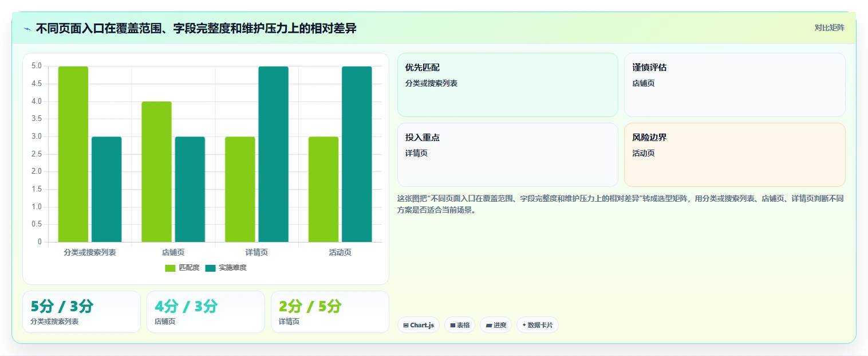The image size is (868, 356).
Task: Click the 4分 / 3分 score card
Action: 206,312
